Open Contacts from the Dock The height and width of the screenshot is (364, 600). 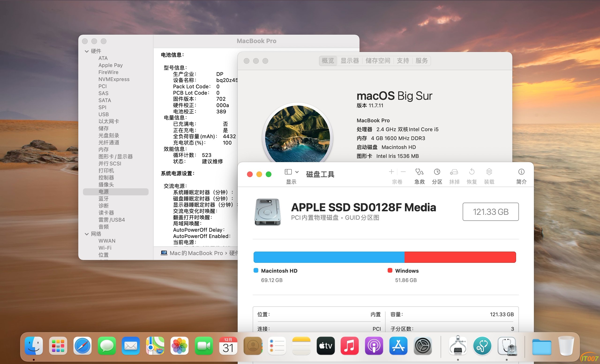click(253, 346)
